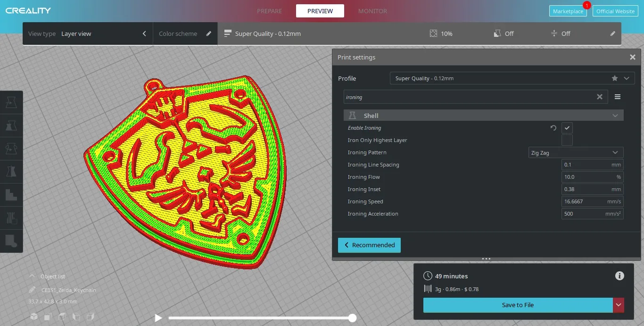The height and width of the screenshot is (326, 644).
Task: Click the Support Blocker tool in left toolbar
Action: tap(11, 240)
